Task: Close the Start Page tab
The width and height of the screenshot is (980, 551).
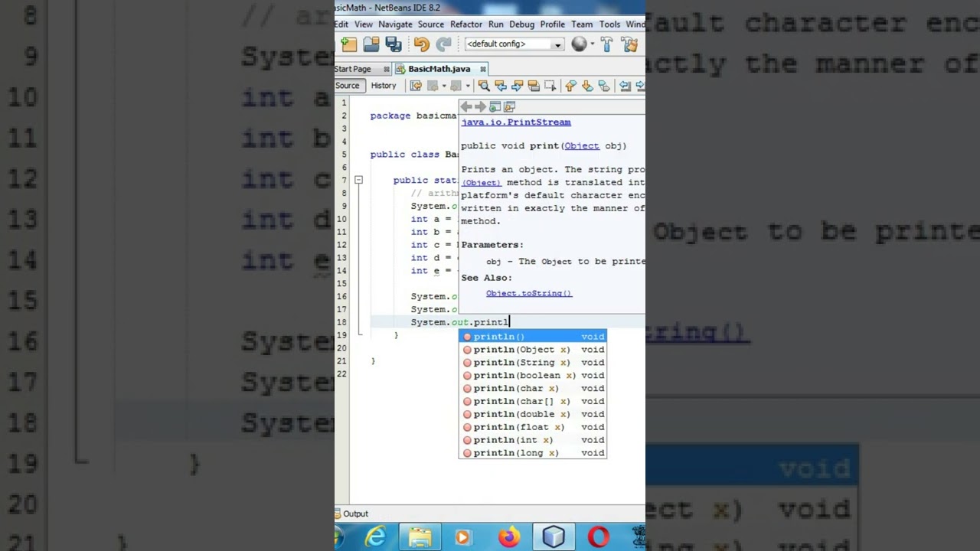Action: (x=387, y=69)
